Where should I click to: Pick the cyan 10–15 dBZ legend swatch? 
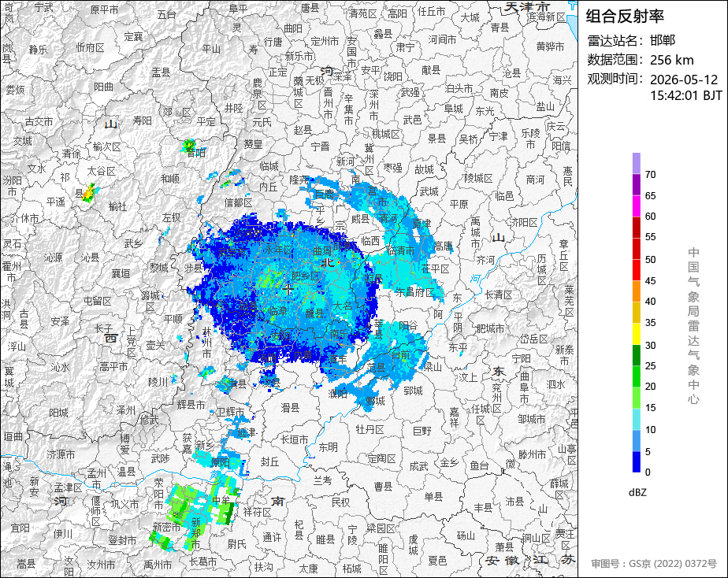636,419
